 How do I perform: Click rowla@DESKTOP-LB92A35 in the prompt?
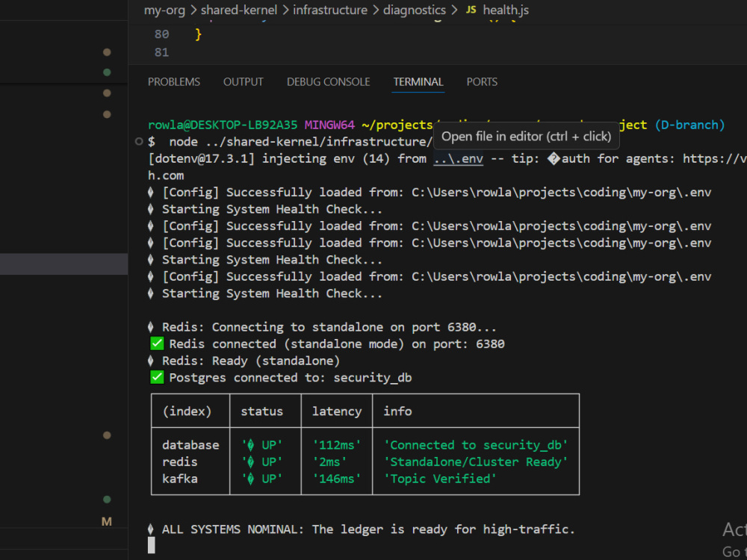pos(223,125)
